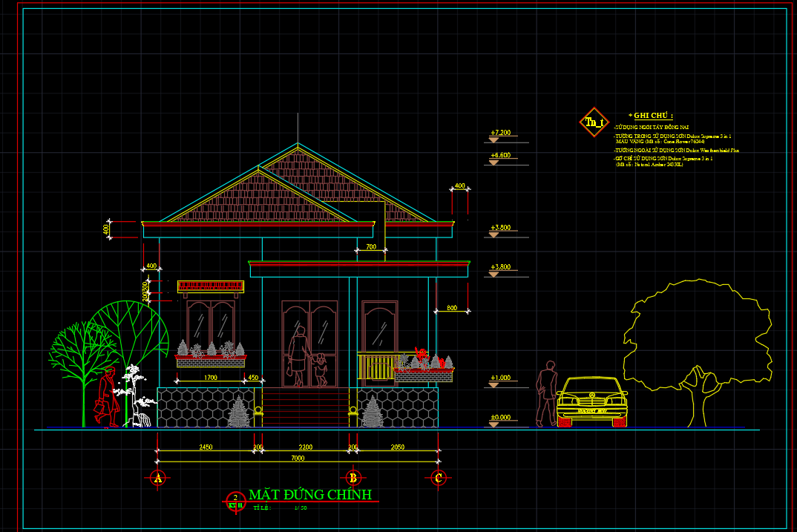The image size is (797, 532).
Task: Select the +1.000 elevation marker
Action: coord(500,378)
